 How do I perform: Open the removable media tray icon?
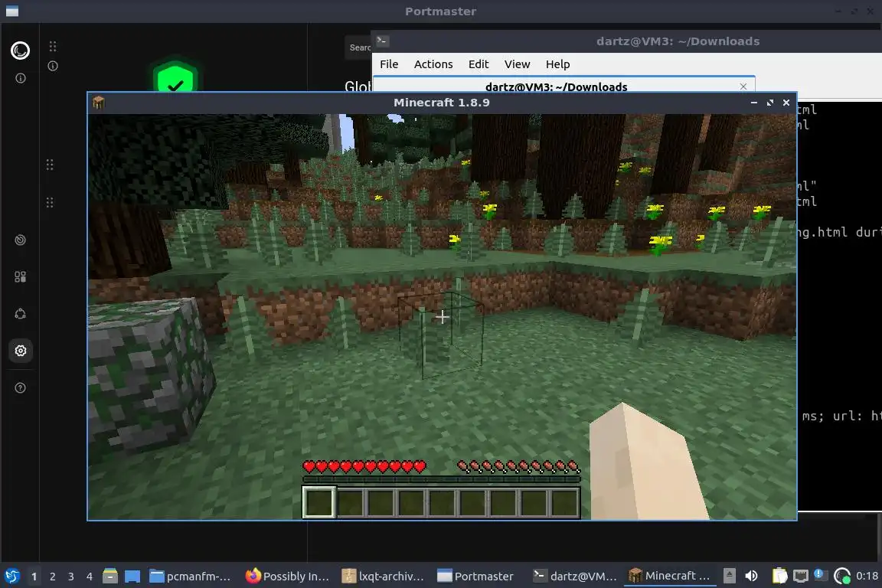(729, 576)
